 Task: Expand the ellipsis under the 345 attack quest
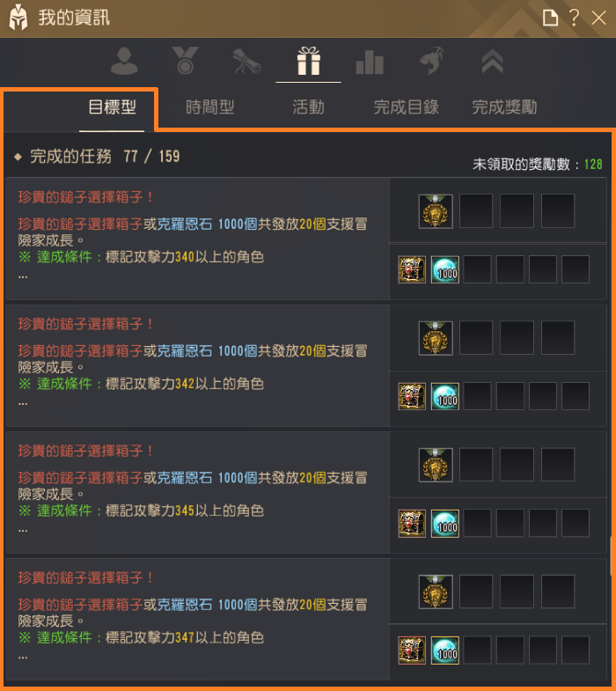[23, 531]
